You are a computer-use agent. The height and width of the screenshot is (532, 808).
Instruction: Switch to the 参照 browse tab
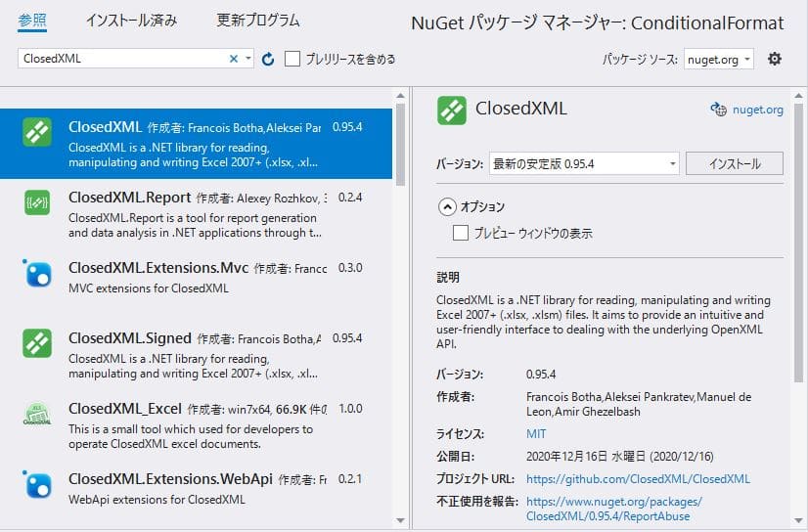pyautogui.click(x=32, y=22)
